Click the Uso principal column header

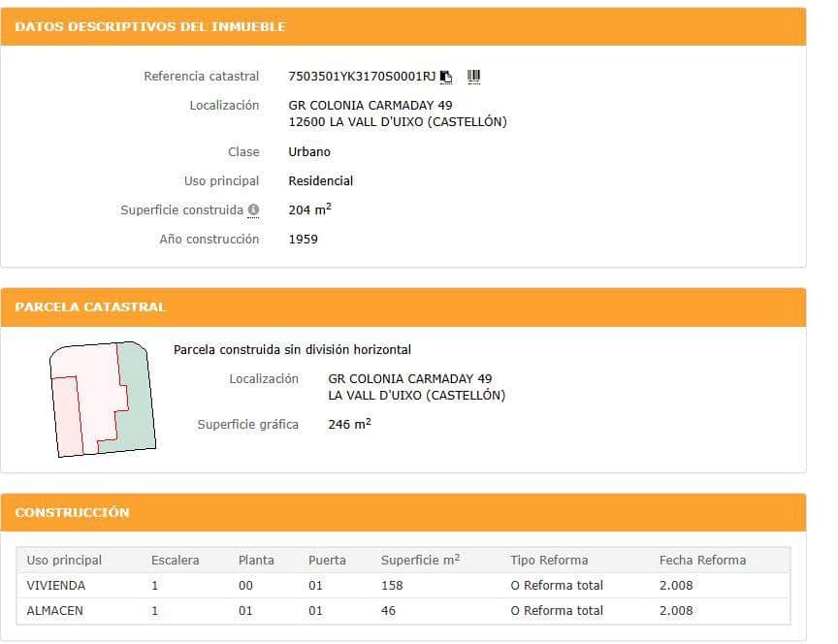64,560
